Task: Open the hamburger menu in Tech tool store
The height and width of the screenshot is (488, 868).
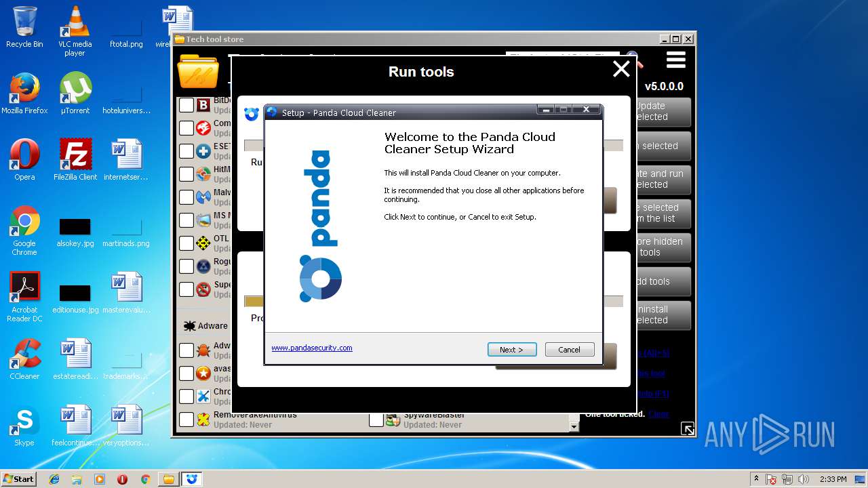Action: tap(675, 60)
